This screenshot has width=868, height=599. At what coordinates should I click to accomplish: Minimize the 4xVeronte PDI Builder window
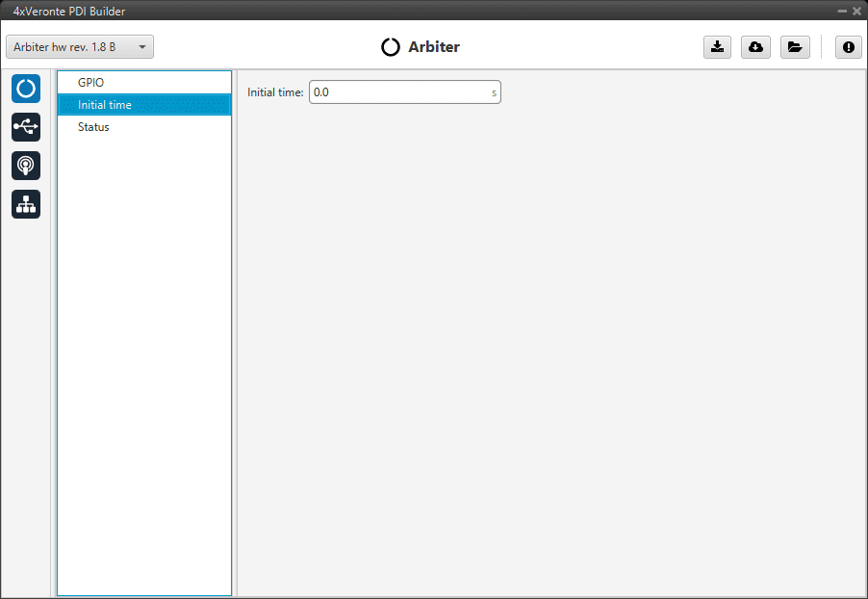(842, 11)
